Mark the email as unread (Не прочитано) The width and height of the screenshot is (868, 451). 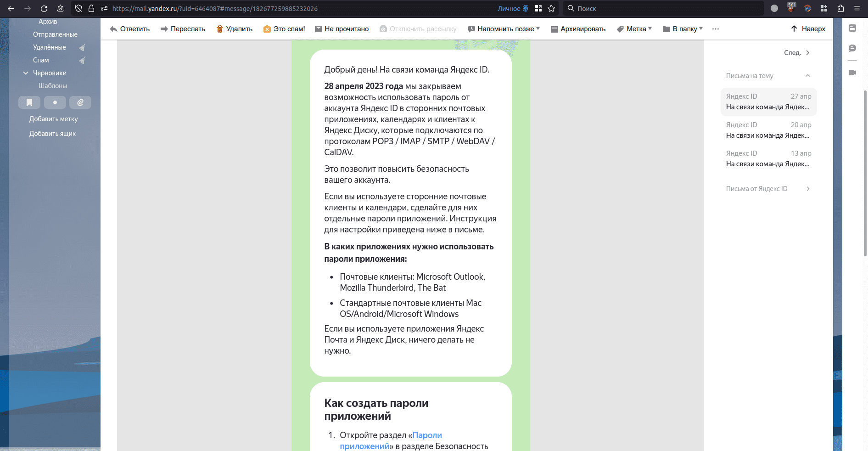pos(342,29)
